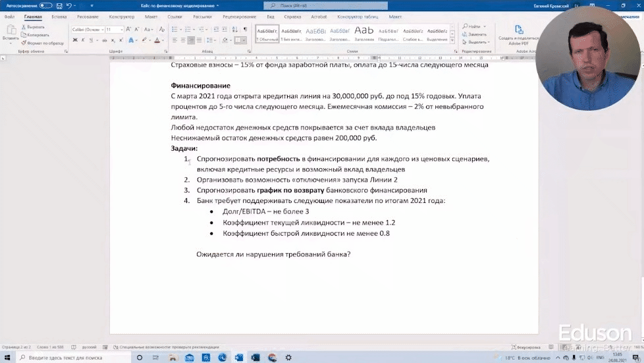Click the Заменить button
This screenshot has height=363, width=644.
tap(474, 34)
